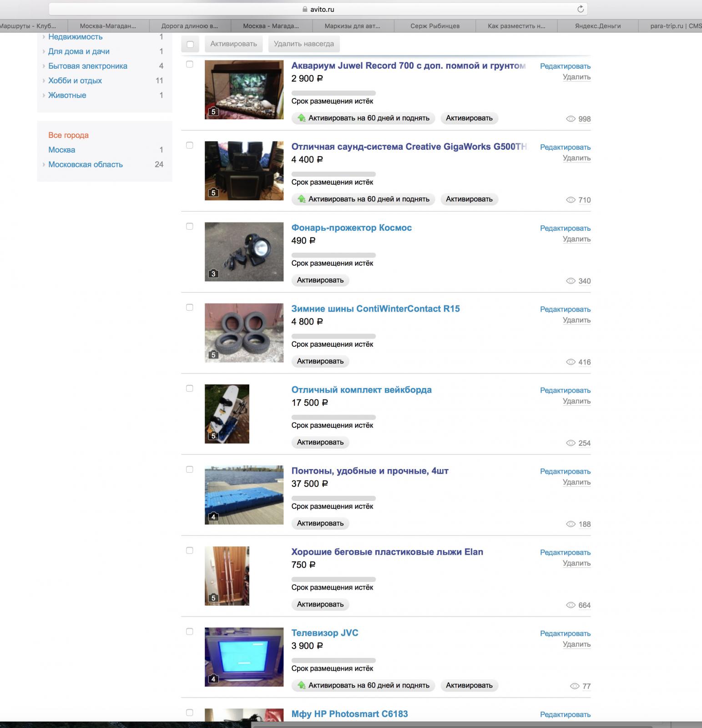The width and height of the screenshot is (702, 728).
Task: Click the Активировать bulk button at top
Action: [233, 44]
